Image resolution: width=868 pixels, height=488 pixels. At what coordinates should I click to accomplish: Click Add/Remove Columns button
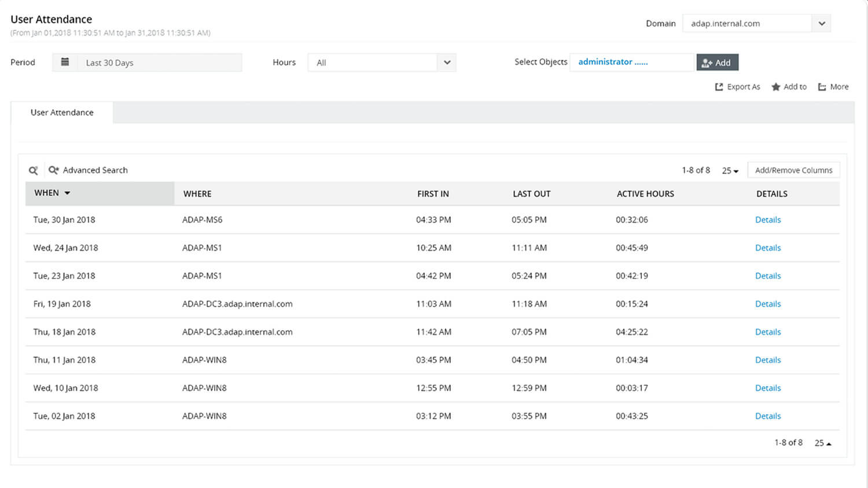pos(793,171)
